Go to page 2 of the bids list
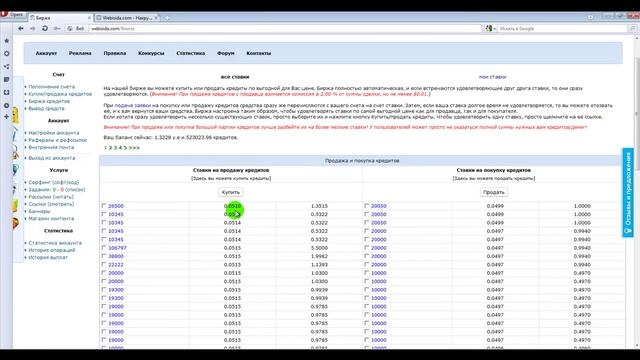The image size is (640, 360). pyautogui.click(x=110, y=148)
